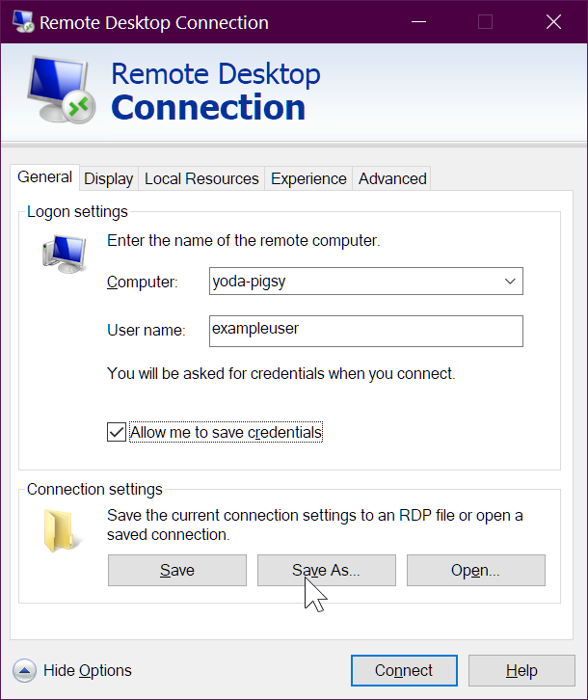Switch to the General tab
Viewport: 588px width, 700px height.
(x=44, y=177)
